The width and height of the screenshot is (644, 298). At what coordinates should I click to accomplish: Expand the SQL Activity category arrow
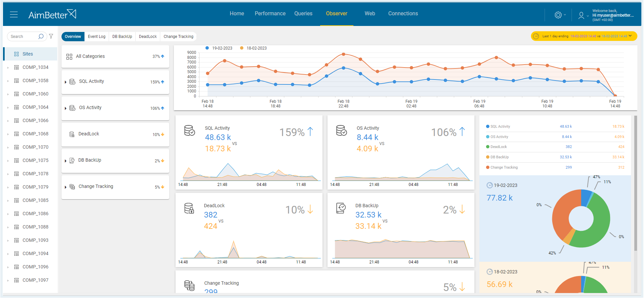pyautogui.click(x=65, y=82)
